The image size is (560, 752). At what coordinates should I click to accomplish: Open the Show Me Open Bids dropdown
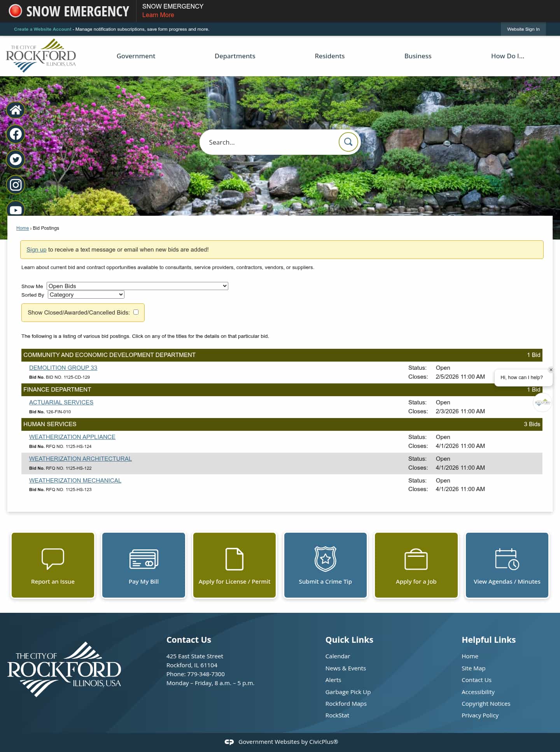[x=137, y=286]
